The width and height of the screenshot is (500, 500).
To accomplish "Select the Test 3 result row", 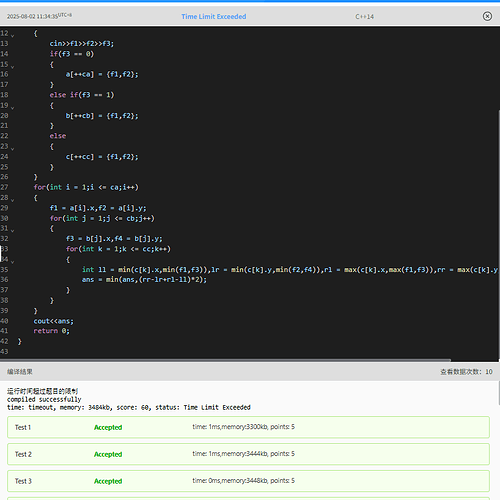I will (248, 481).
